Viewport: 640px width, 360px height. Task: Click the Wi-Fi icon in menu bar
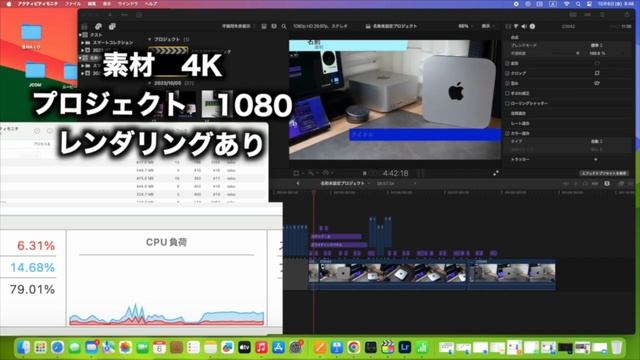point(567,4)
